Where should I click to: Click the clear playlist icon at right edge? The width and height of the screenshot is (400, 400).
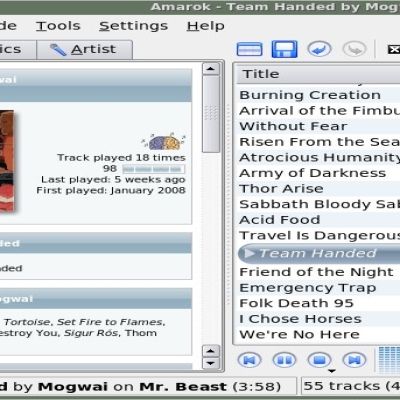pyautogui.click(x=394, y=50)
